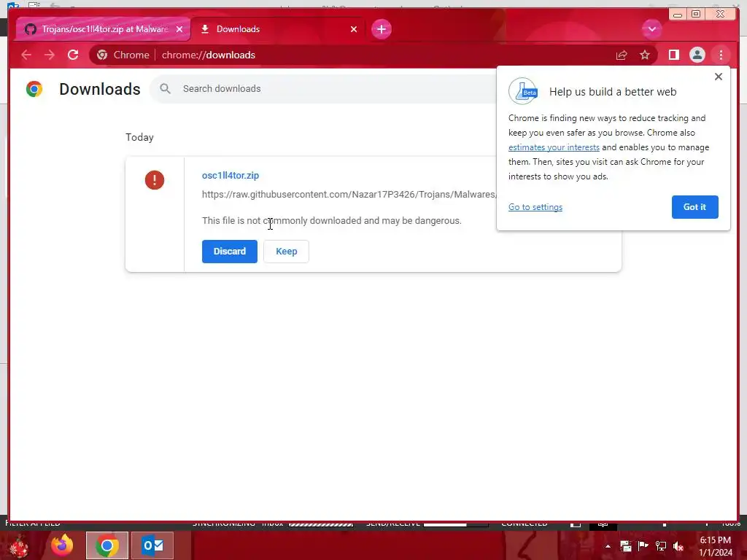Restore down the Chrome window
The width and height of the screenshot is (747, 560).
[x=696, y=15]
